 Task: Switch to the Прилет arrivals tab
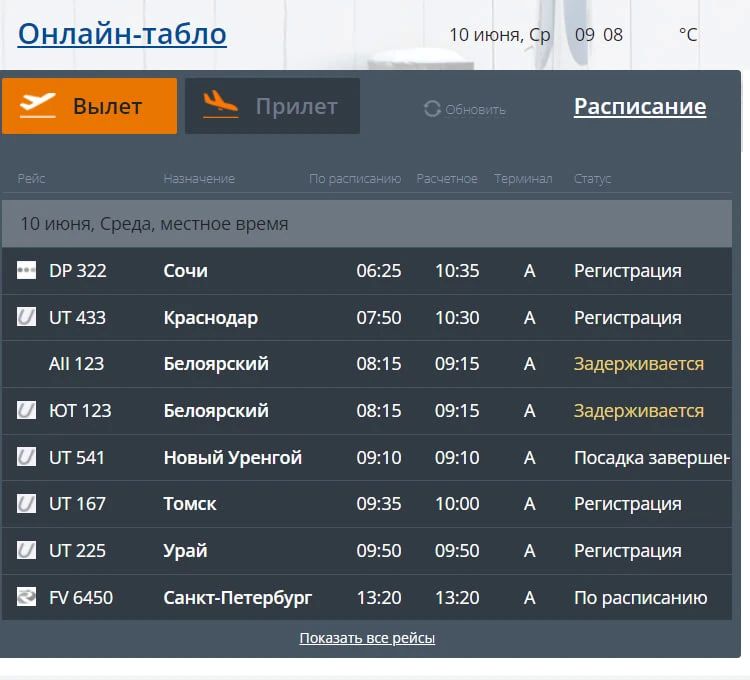pyautogui.click(x=273, y=106)
